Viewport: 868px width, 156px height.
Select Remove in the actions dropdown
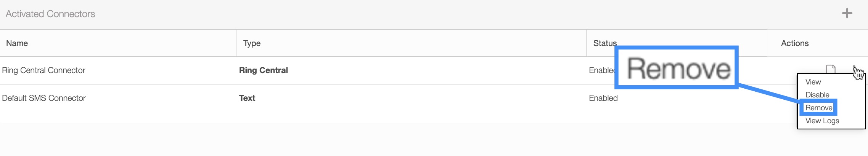point(819,108)
